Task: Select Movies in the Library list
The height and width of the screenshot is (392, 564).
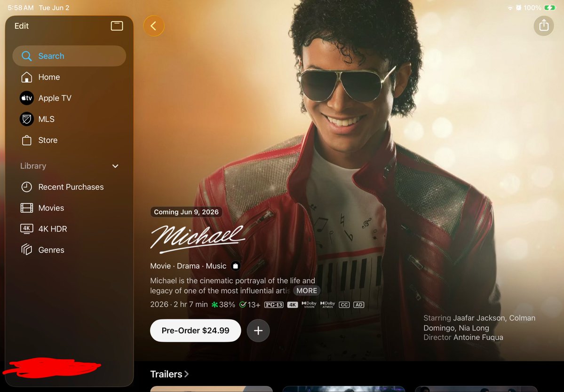Action: [69, 208]
